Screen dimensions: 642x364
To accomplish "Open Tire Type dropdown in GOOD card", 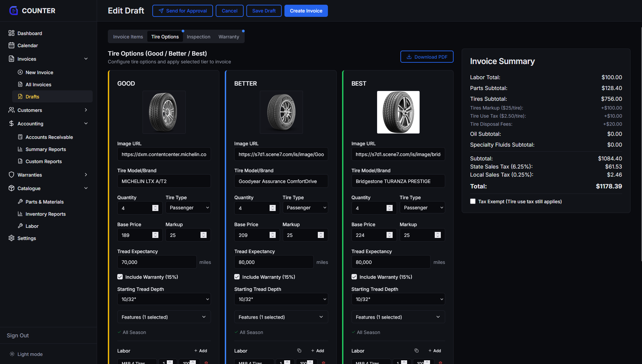I will click(x=188, y=208).
